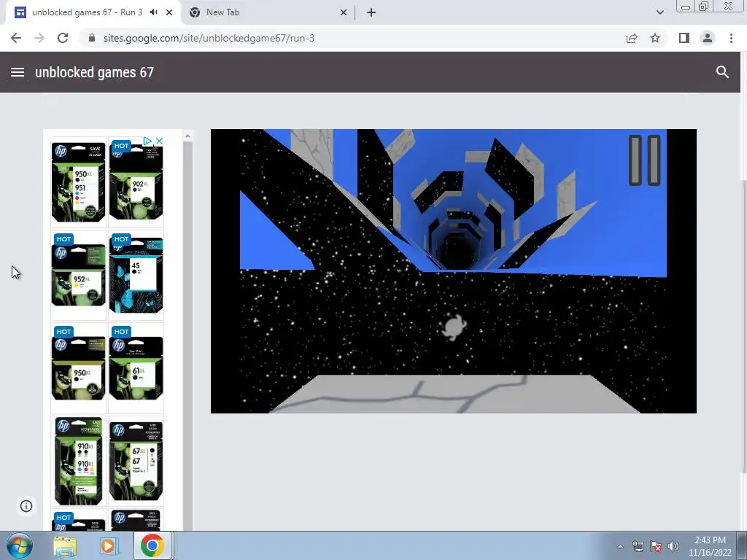
Task: Click the alien runner character
Action: tap(452, 327)
